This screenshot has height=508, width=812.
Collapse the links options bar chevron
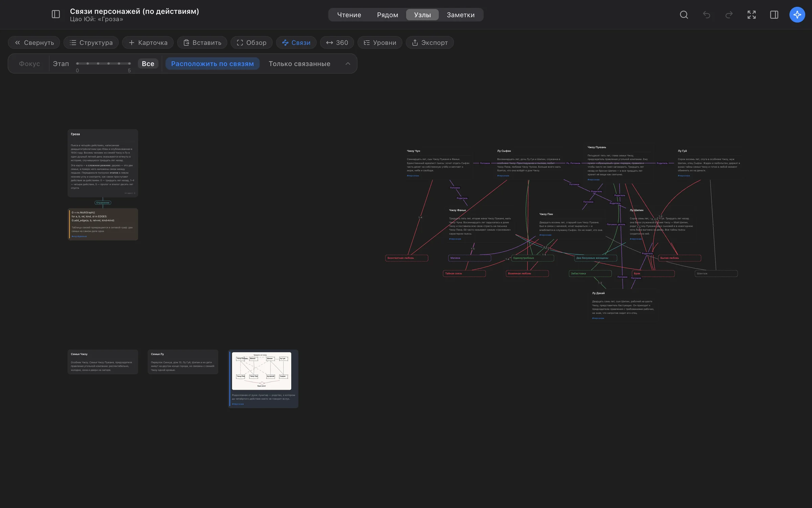pos(348,64)
